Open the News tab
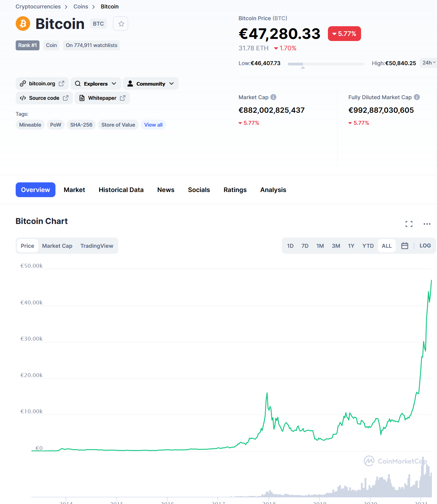 (x=166, y=190)
